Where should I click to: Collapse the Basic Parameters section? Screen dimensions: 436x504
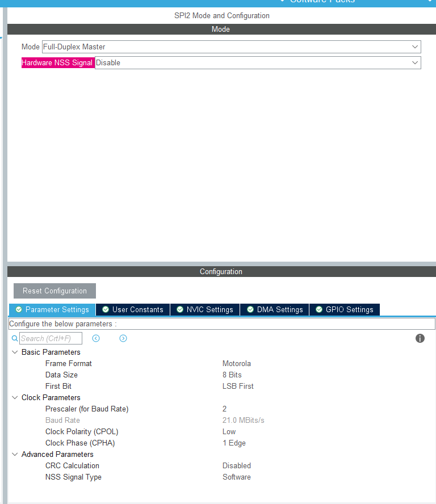(x=15, y=352)
